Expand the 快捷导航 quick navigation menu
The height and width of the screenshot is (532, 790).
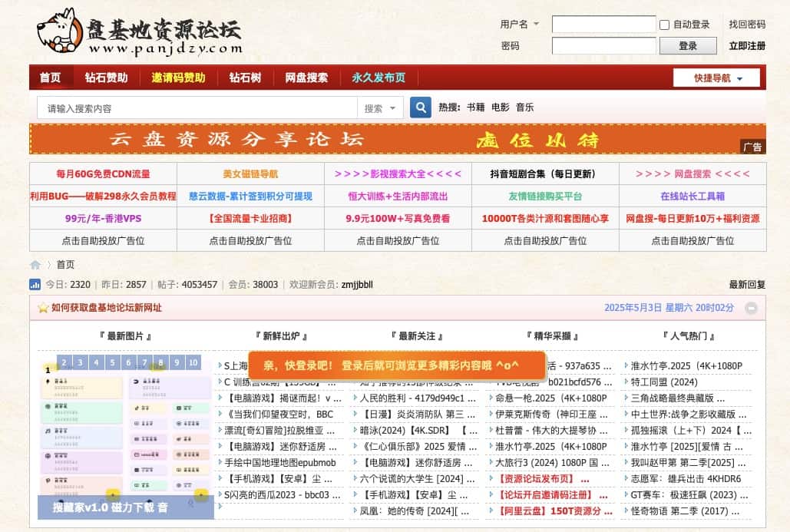tap(716, 78)
